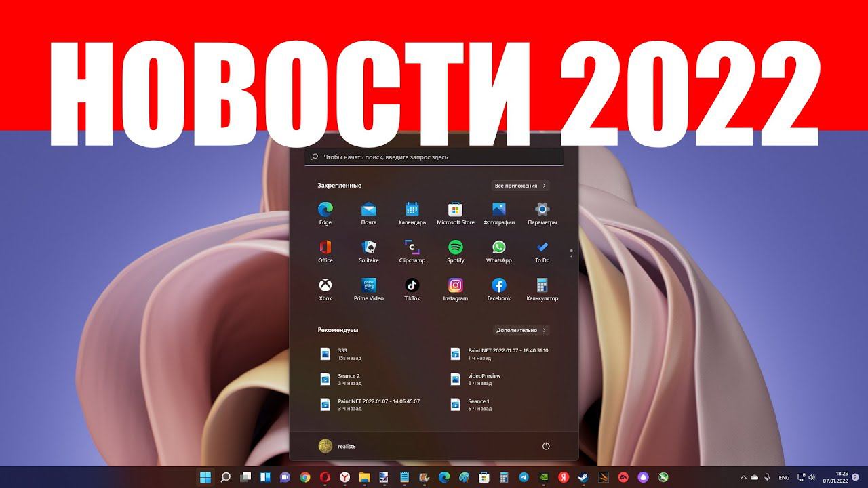Open NVIDIA app from taskbar
Viewport: 868px width, 488px height.
click(x=543, y=477)
